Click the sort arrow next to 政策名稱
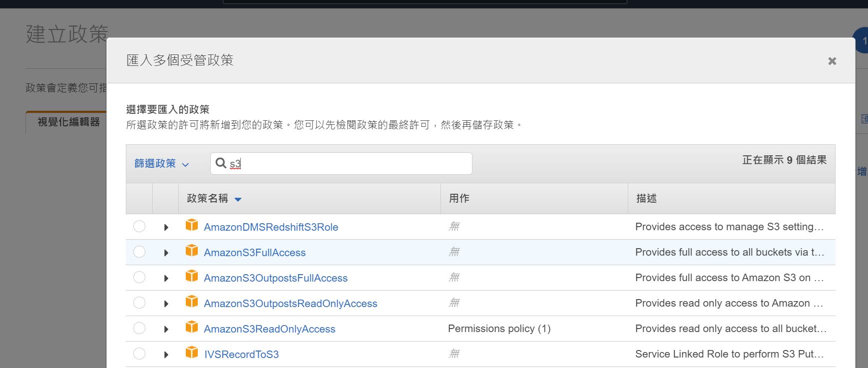The height and width of the screenshot is (368, 868). (238, 199)
